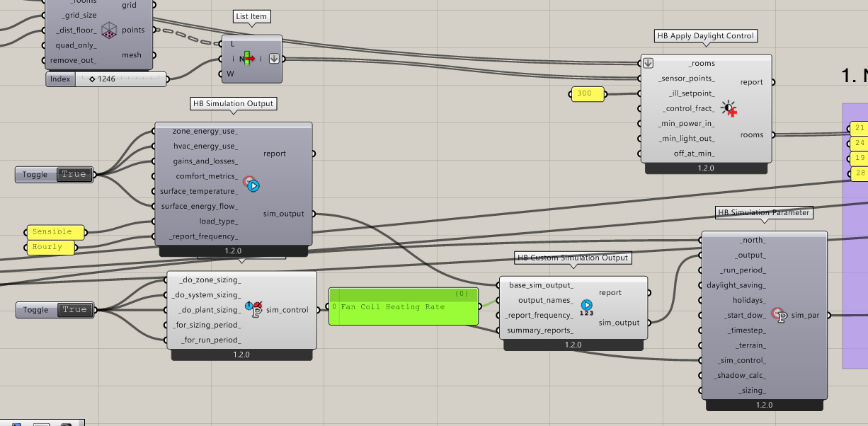Click the off_at_min_ input
The height and width of the screenshot is (426, 868).
pyautogui.click(x=695, y=154)
